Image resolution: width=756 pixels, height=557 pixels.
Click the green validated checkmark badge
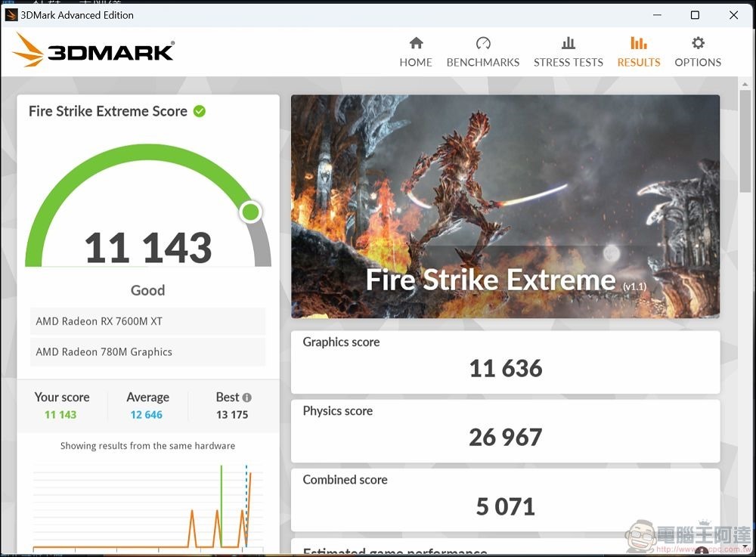pyautogui.click(x=199, y=111)
